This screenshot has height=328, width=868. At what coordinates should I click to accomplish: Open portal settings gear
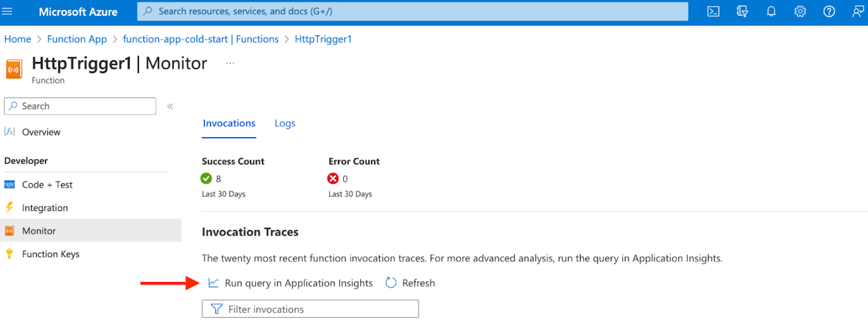[x=800, y=12]
